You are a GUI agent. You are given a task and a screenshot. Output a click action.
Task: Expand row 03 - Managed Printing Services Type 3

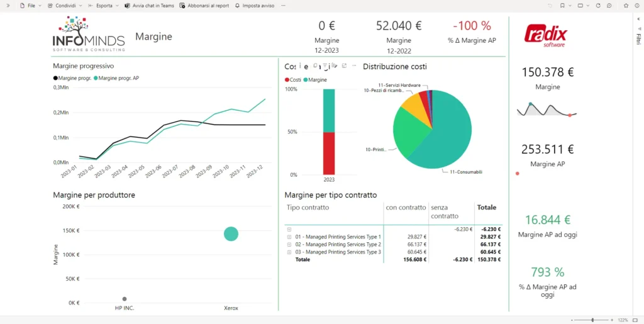tap(289, 252)
